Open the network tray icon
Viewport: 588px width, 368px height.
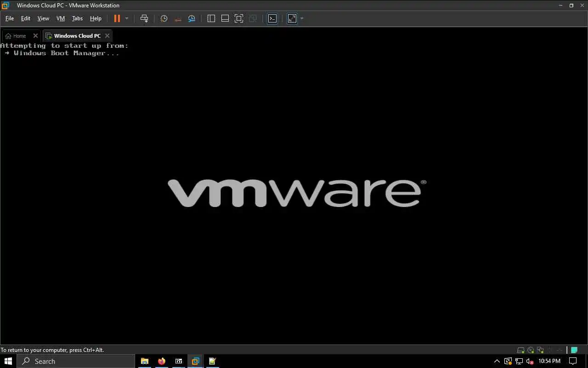tap(519, 361)
